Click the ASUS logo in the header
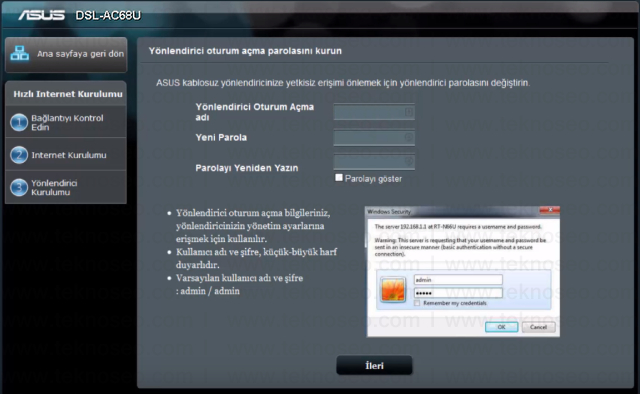The height and width of the screenshot is (394, 640). 41,15
